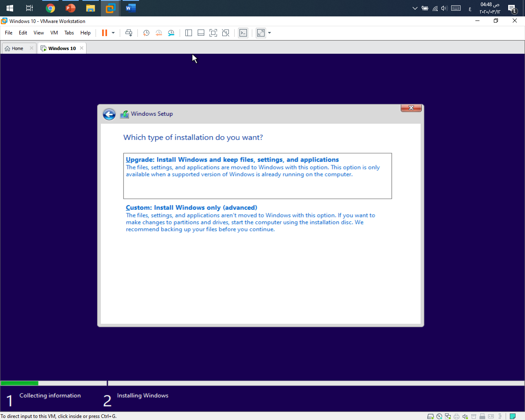Click the ID card status bar icon
The height and width of the screenshot is (420, 525).
click(x=491, y=416)
